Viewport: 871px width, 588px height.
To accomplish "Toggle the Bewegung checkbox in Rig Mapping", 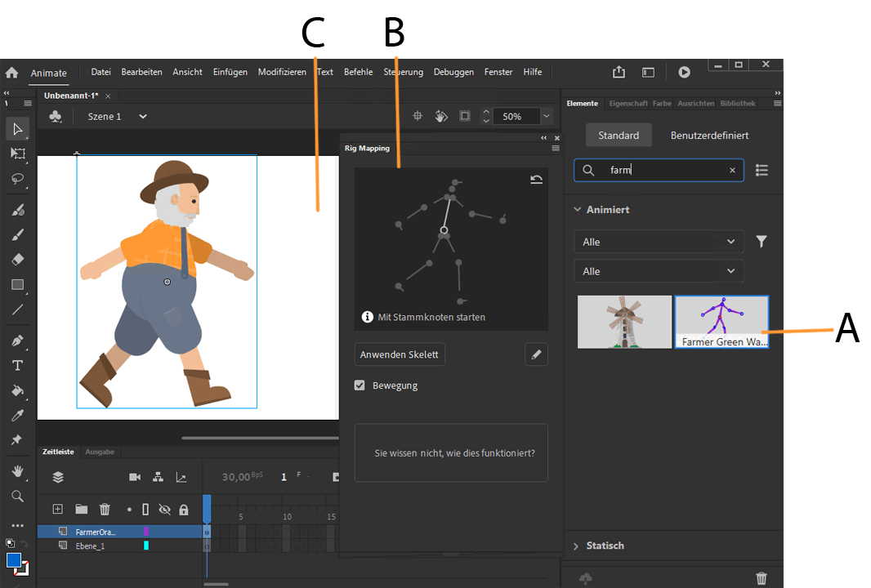I will pyautogui.click(x=360, y=385).
